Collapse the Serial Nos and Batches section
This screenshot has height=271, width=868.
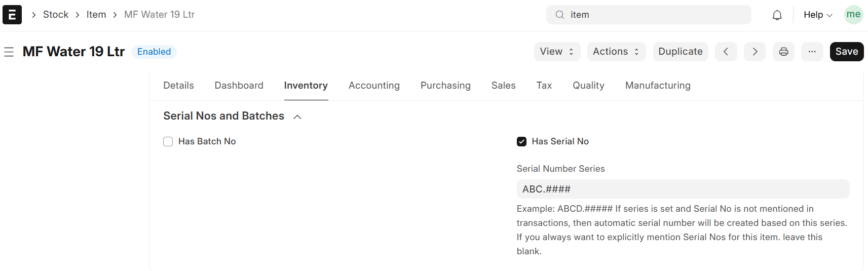pos(297,117)
